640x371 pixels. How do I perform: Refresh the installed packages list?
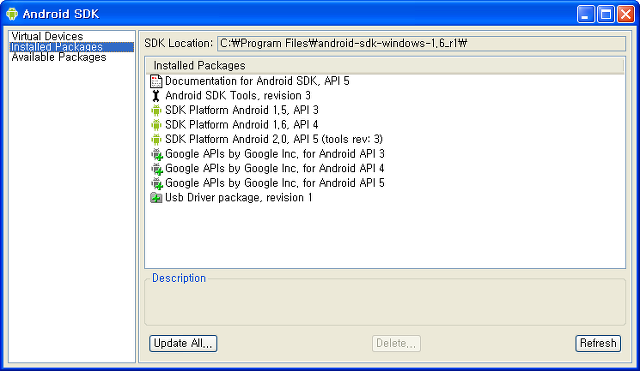point(598,343)
